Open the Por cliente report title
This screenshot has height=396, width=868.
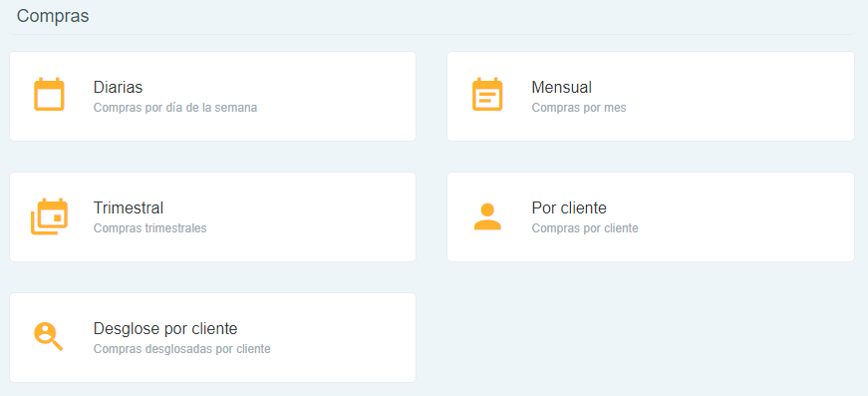(569, 207)
